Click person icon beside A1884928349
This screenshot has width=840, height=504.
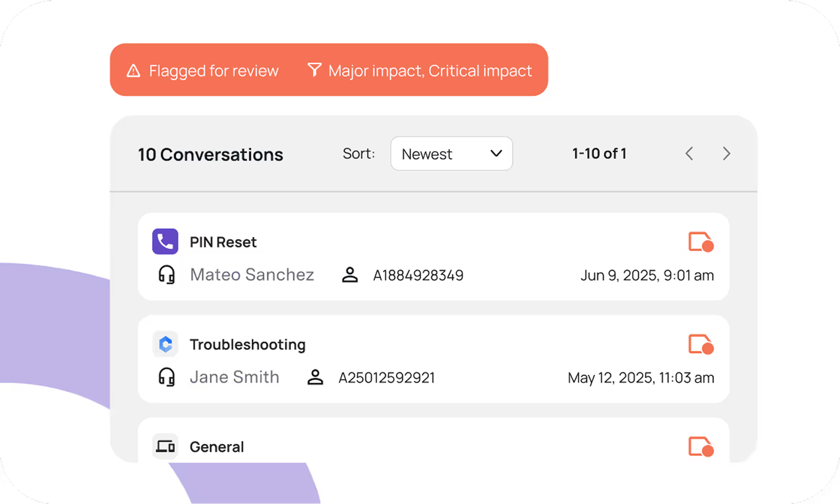point(350,275)
